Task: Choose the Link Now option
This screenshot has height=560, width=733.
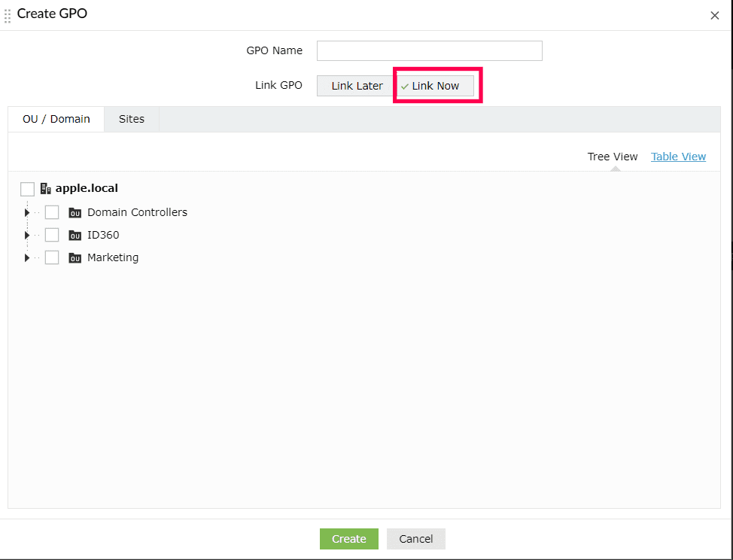Action: point(435,86)
